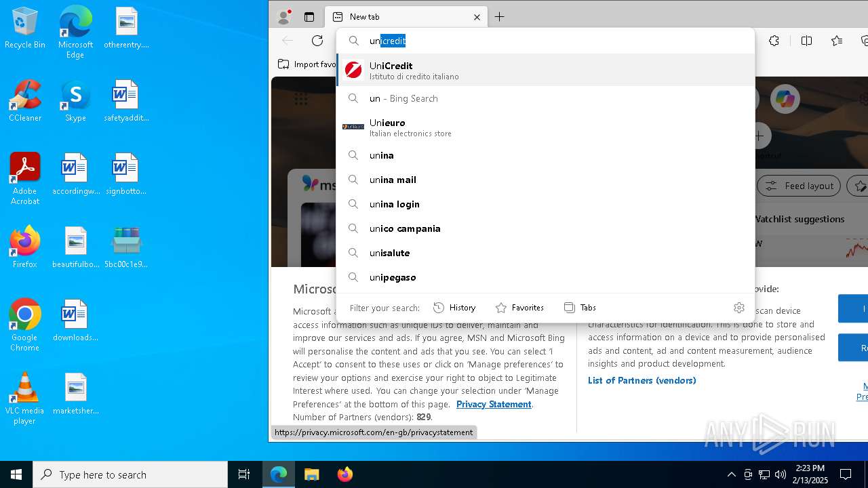
Task: Select downloads Word document on desktop
Action: pyautogui.click(x=75, y=321)
